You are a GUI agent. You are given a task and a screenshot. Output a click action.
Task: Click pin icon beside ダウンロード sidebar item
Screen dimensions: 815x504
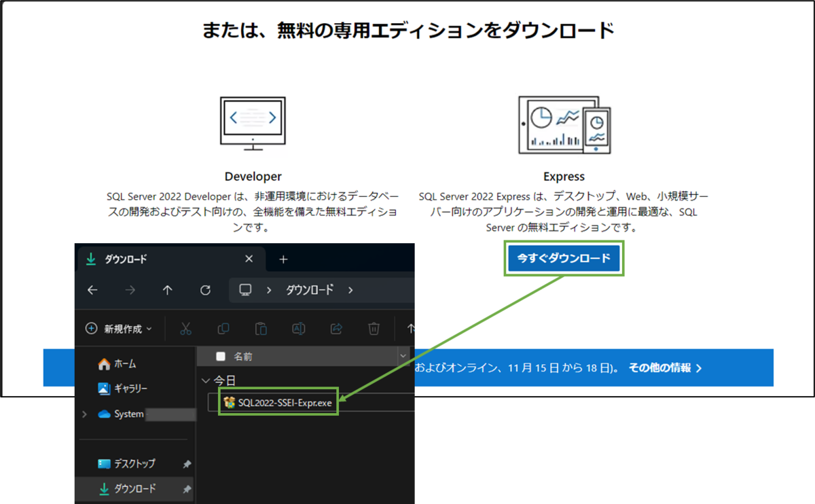click(x=187, y=489)
